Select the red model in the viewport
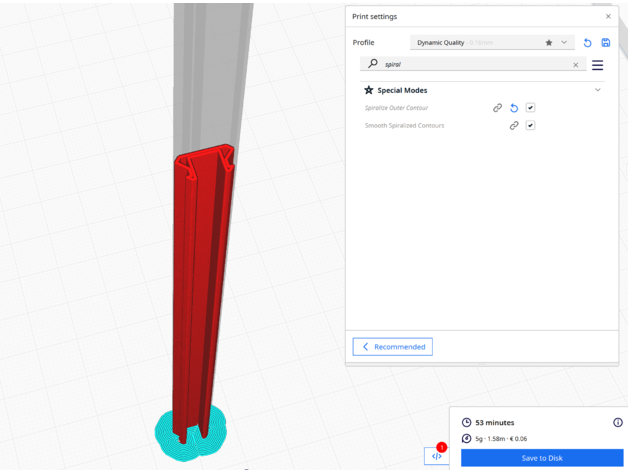This screenshot has height=472, width=628. (x=200, y=290)
